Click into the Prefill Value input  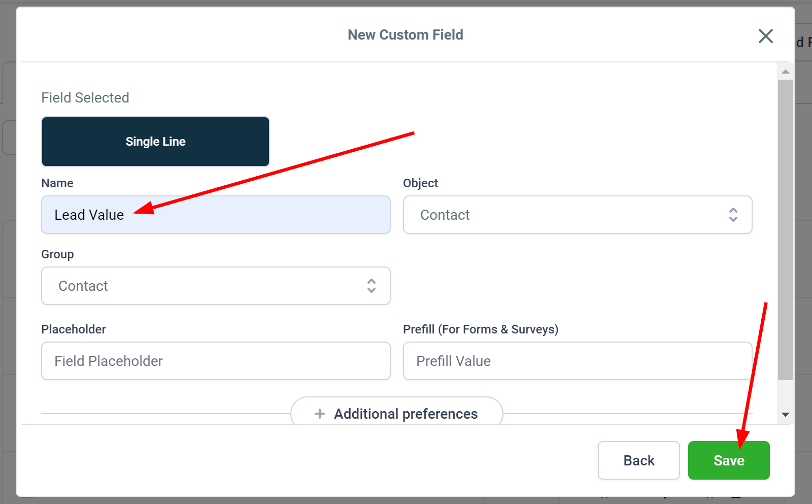(x=577, y=361)
